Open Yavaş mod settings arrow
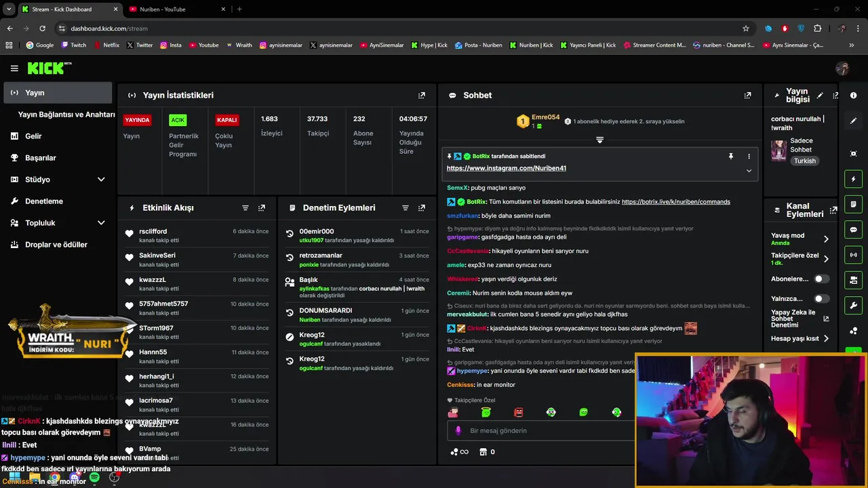This screenshot has height=488, width=868. click(826, 239)
